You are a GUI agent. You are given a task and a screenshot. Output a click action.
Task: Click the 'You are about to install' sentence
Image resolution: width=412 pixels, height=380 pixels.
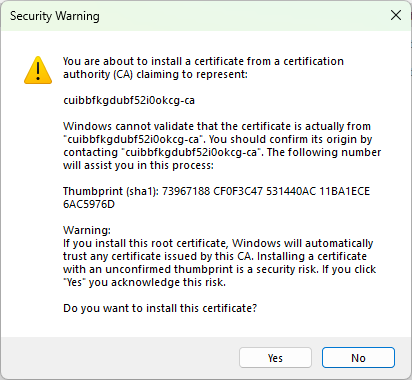tap(203, 61)
